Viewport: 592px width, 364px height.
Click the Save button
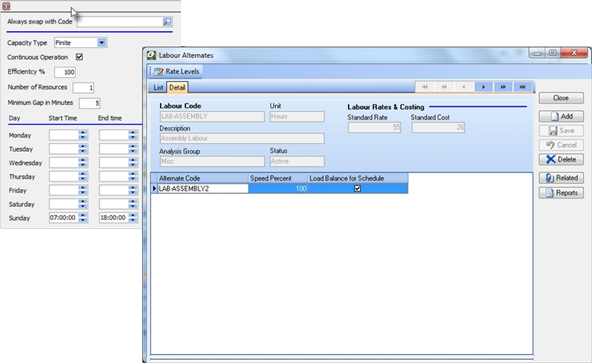point(561,131)
